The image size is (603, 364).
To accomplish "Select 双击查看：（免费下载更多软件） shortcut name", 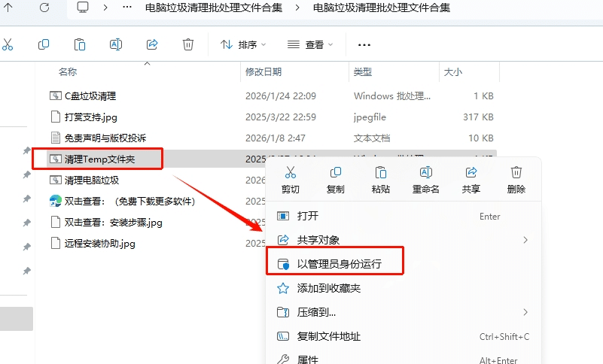I will click(129, 201).
